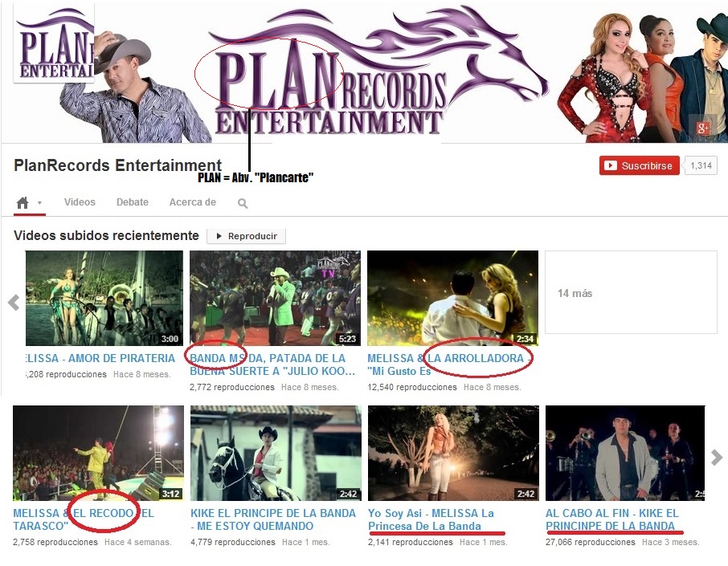Image resolution: width=728 pixels, height=566 pixels.
Task: Open the Amor de Pirateria video thumbnail
Action: 104,299
